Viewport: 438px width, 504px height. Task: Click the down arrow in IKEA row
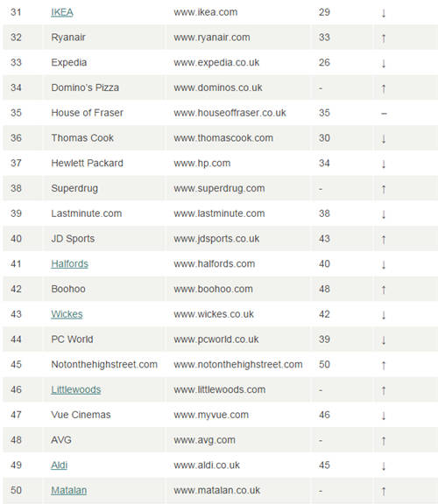(384, 13)
